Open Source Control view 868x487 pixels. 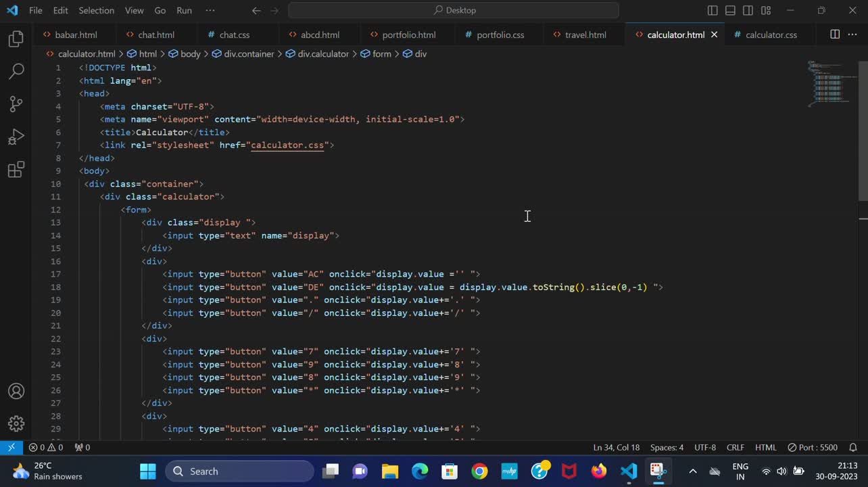(x=16, y=103)
